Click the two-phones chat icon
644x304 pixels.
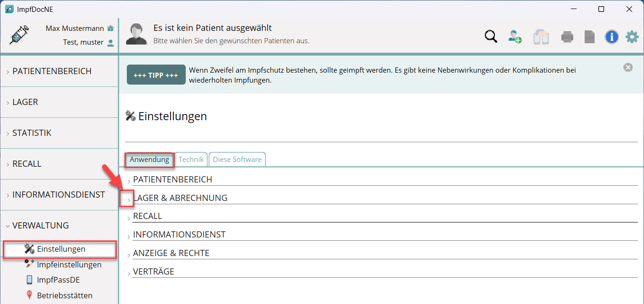point(541,37)
